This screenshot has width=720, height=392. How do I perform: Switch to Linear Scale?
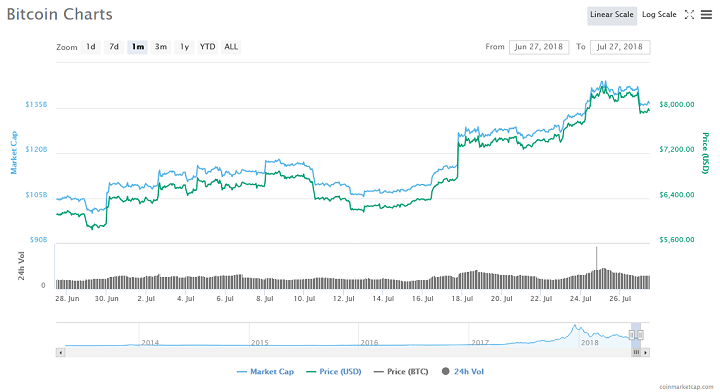(612, 15)
